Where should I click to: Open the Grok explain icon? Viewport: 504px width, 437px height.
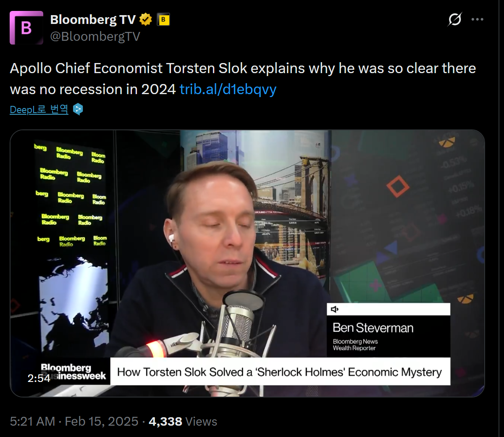455,19
